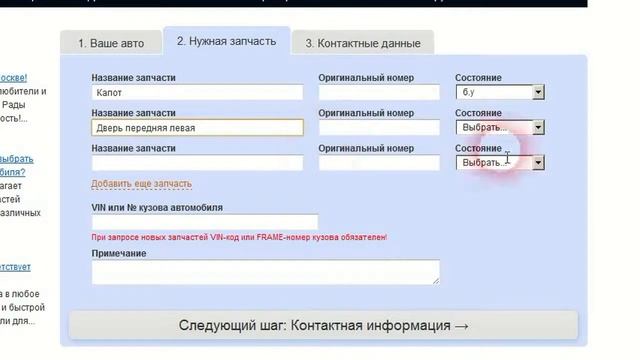The width and height of the screenshot is (640, 360).
Task: Click the red VIN-код обязателен warning text
Action: [239, 237]
